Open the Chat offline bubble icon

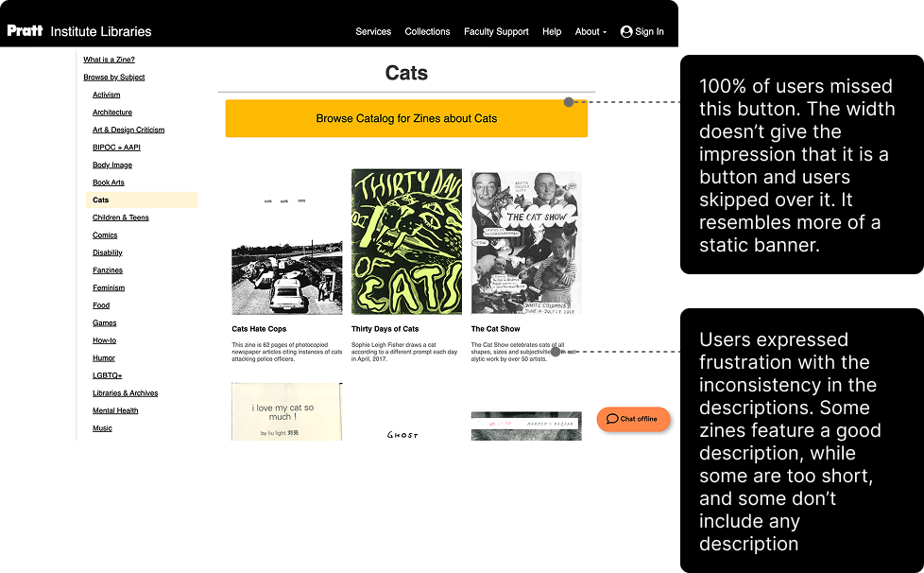pyautogui.click(x=612, y=419)
